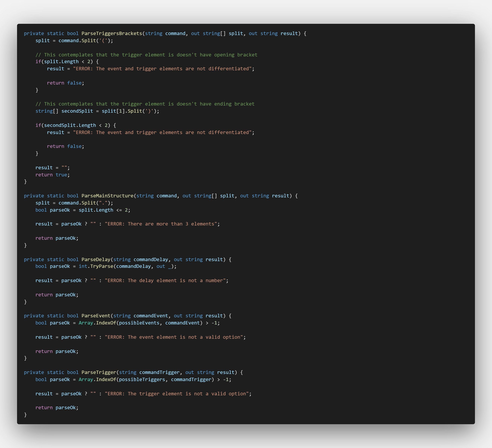Click the "event element is not a valid option" string
The image size is (492, 448).
pyautogui.click(x=174, y=337)
